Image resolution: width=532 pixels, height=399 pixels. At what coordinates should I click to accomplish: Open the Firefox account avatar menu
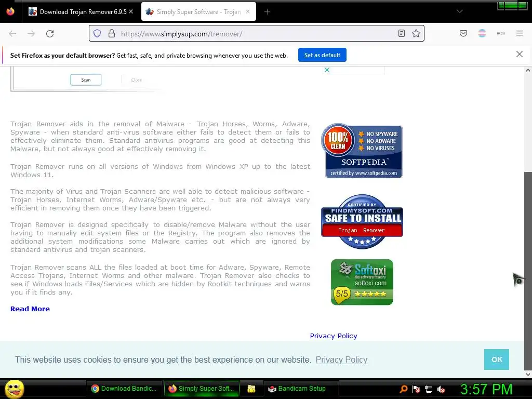[482, 33]
